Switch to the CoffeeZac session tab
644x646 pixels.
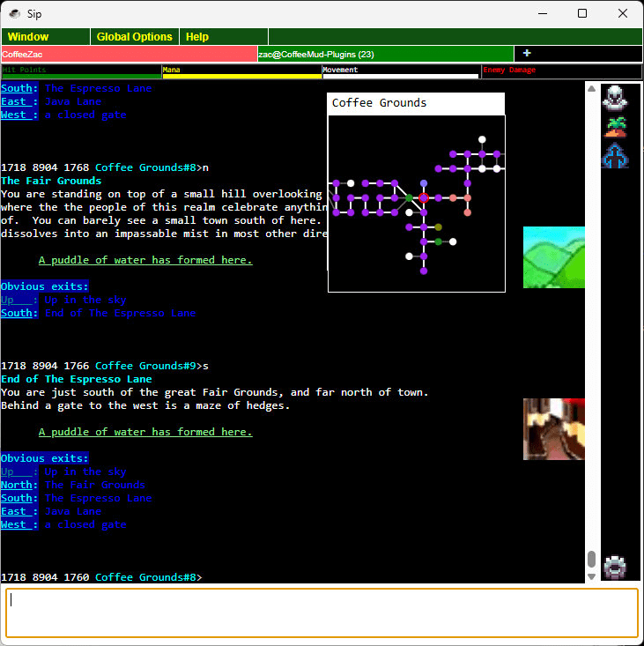pos(130,54)
